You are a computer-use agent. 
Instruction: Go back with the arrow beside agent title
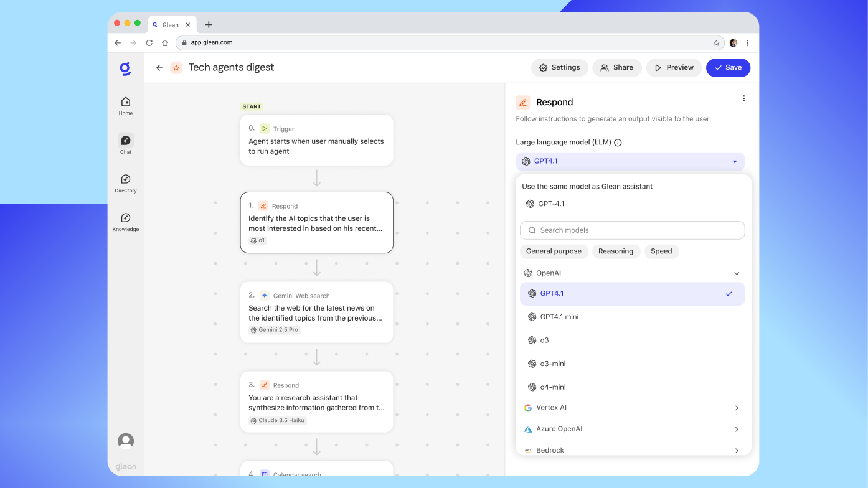[x=159, y=68]
